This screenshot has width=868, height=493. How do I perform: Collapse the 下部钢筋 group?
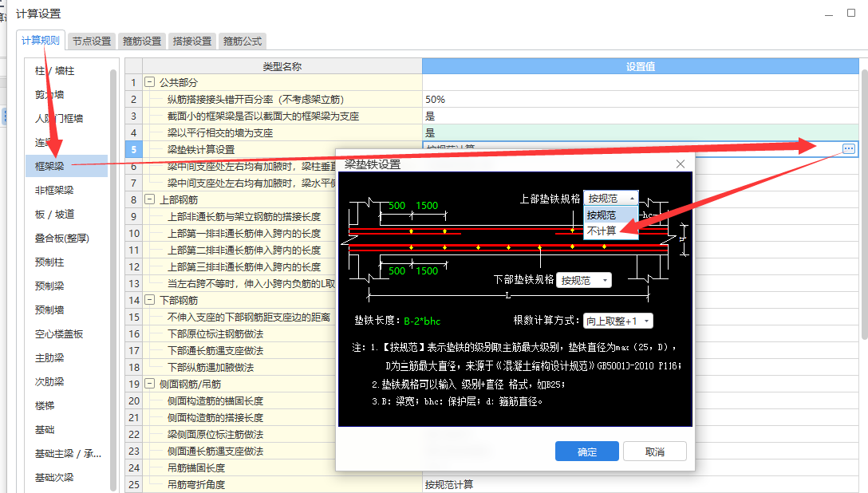(x=149, y=300)
